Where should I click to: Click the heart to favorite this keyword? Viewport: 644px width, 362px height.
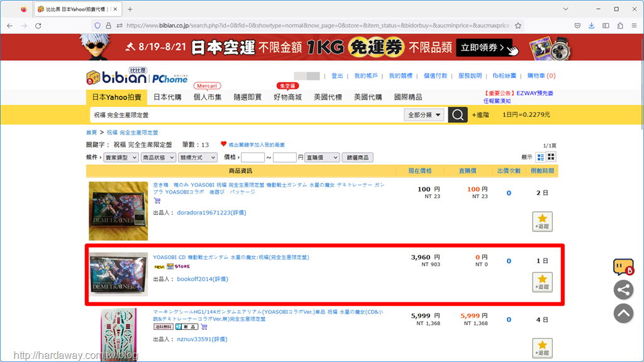[x=223, y=144]
